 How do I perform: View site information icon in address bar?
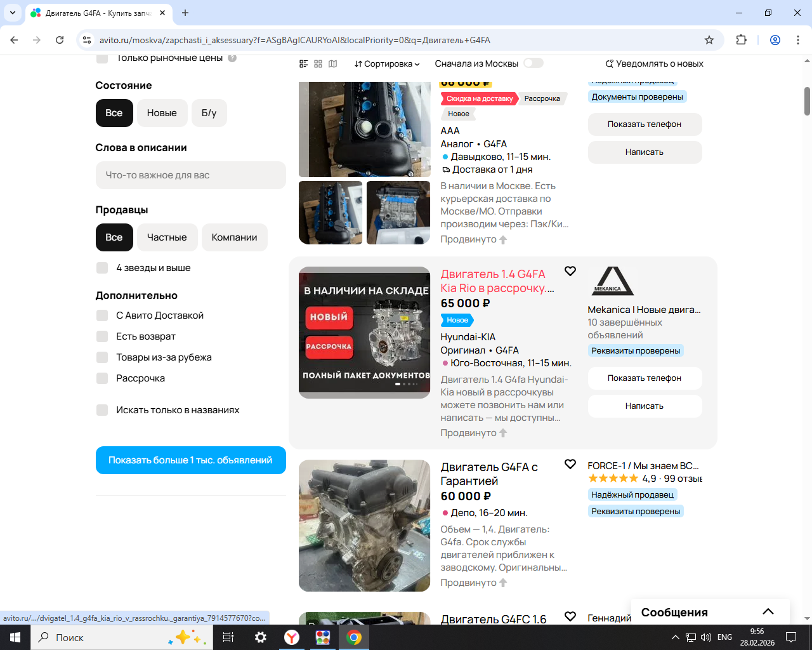click(88, 40)
